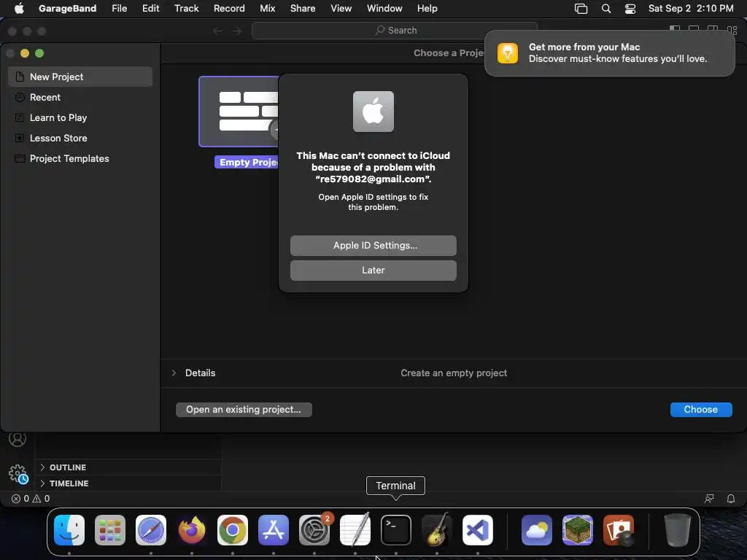Click the green zoom button of the project chooser
The height and width of the screenshot is (560, 747).
(x=39, y=53)
